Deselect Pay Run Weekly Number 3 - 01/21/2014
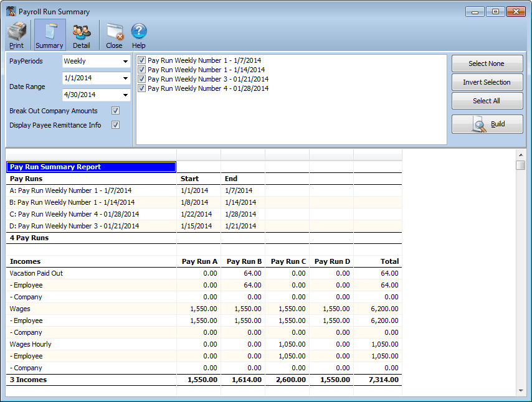Viewport: 532px width, 402px height. 142,78
